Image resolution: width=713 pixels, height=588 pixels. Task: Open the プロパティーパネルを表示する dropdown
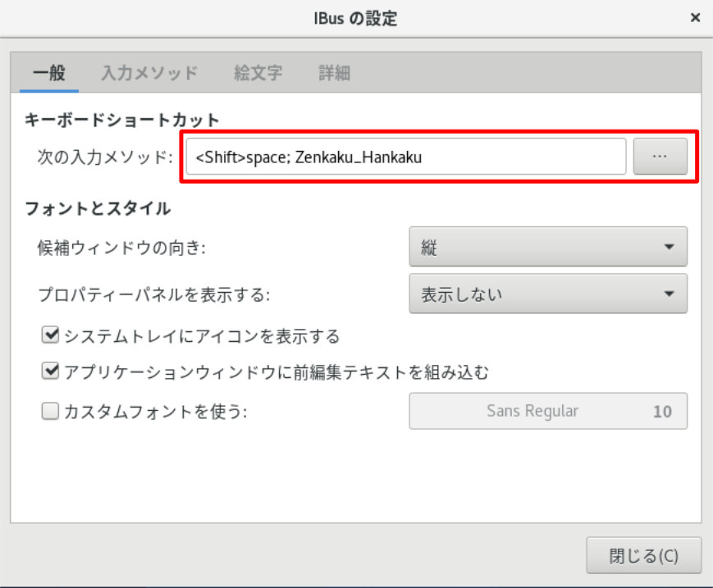coord(548,294)
